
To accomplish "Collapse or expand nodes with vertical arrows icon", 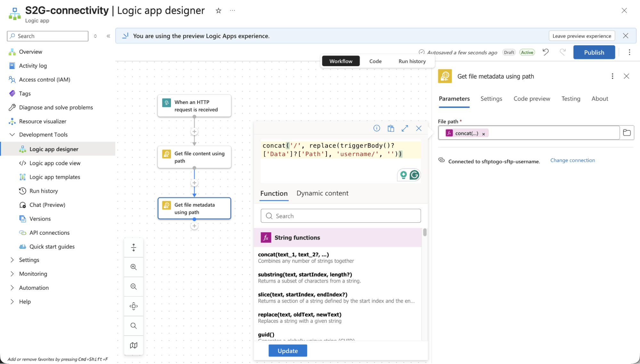I will click(134, 248).
